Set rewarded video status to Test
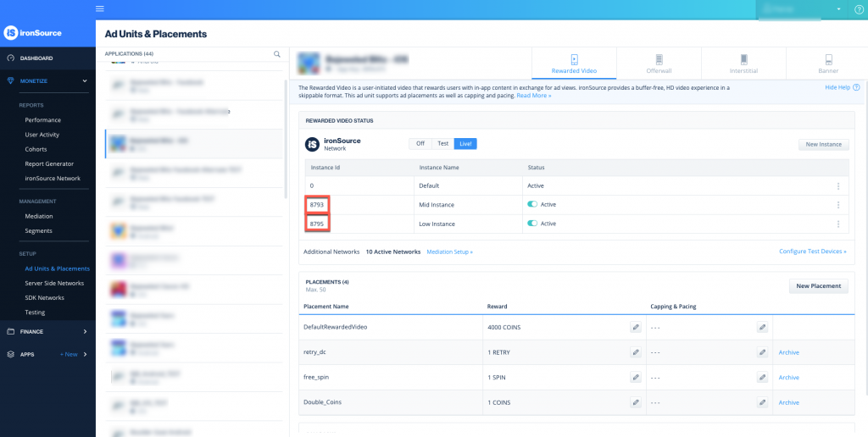Screen dimensions: 868x437 (x=442, y=143)
